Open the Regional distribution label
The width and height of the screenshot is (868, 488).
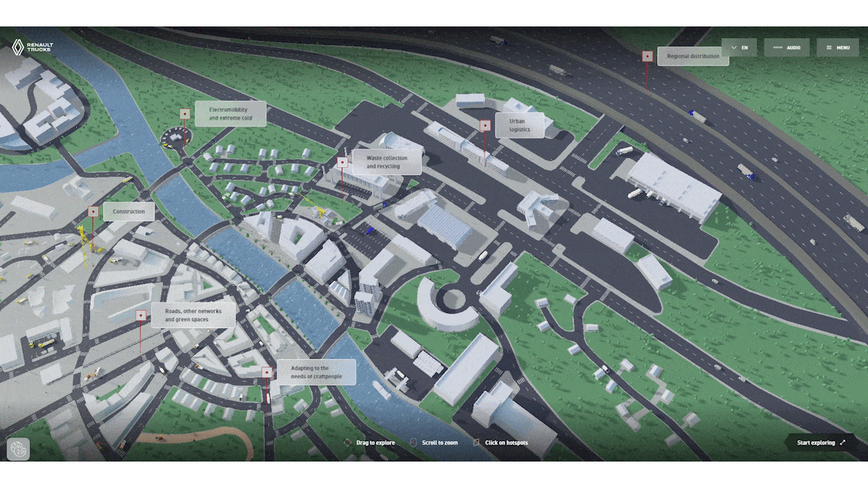click(693, 56)
